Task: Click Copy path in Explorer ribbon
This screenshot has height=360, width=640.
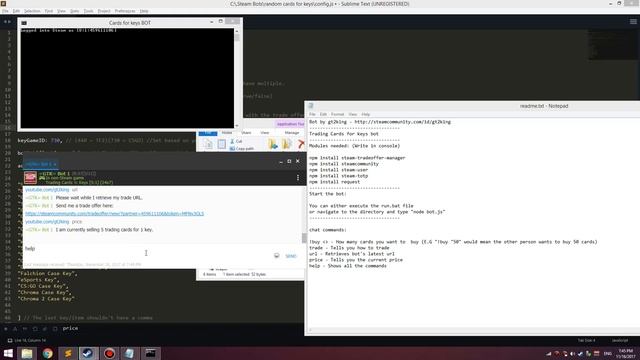Action: pyautogui.click(x=242, y=149)
